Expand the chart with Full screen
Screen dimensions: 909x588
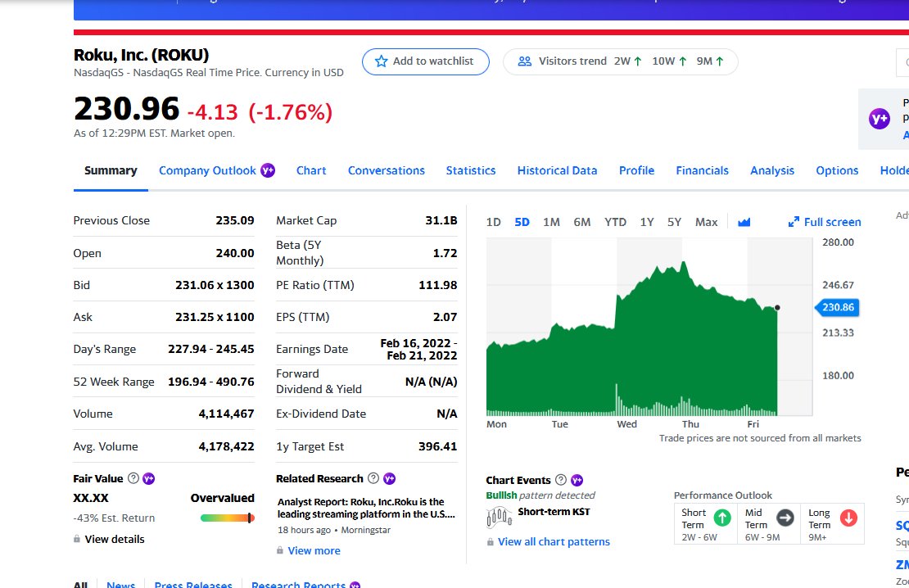825,222
